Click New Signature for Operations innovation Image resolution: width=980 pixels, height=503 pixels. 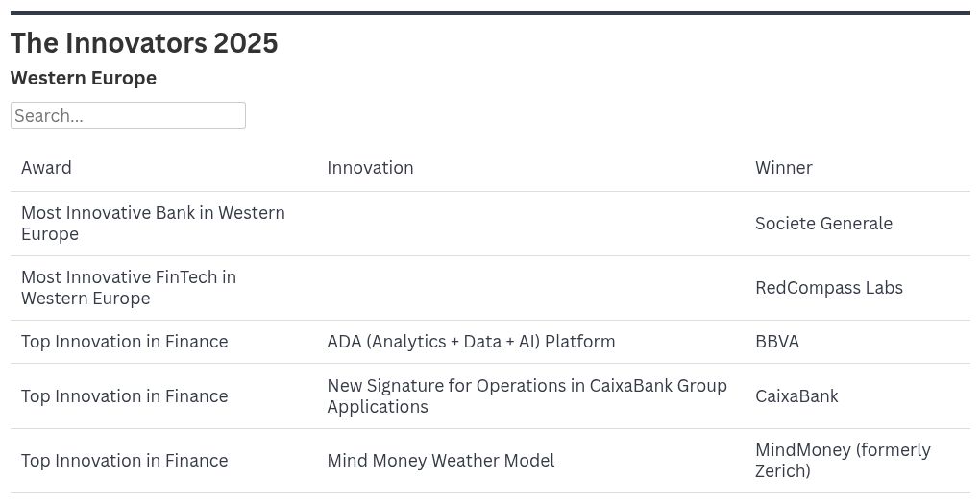click(x=527, y=396)
